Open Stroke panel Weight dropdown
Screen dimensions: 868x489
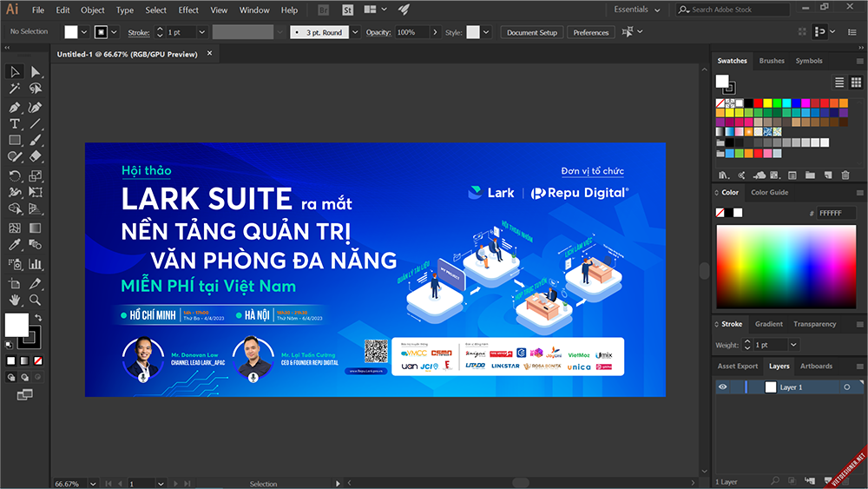pyautogui.click(x=793, y=345)
